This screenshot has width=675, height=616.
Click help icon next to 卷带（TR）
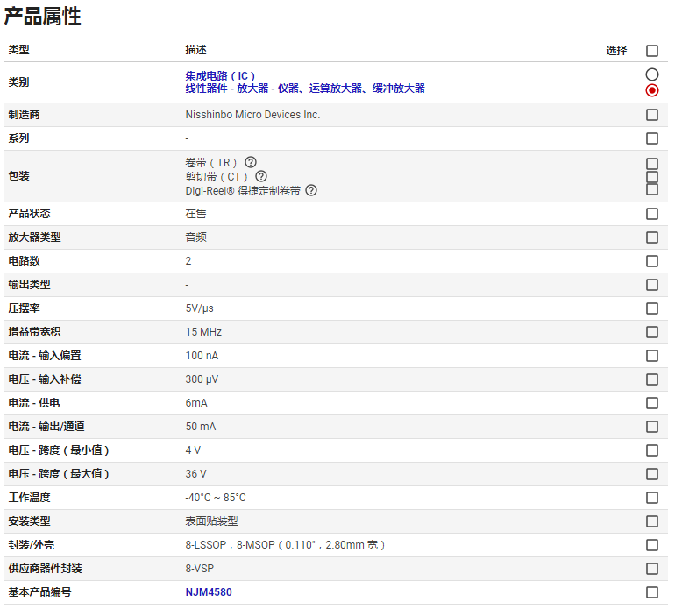pos(251,162)
